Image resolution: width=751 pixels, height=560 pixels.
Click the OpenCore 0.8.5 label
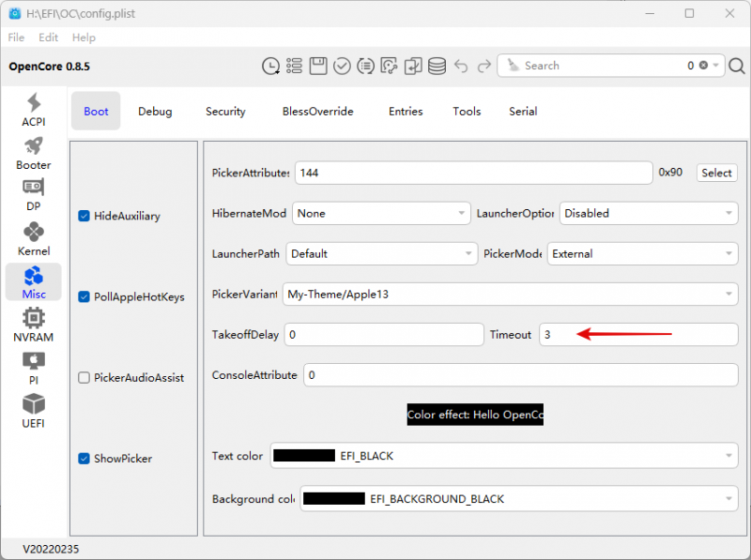(50, 67)
